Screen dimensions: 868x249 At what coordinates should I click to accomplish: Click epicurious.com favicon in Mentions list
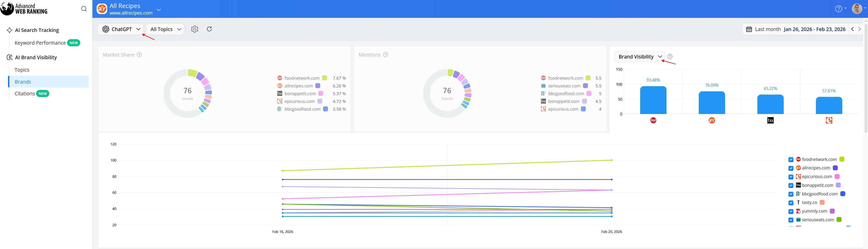543,109
